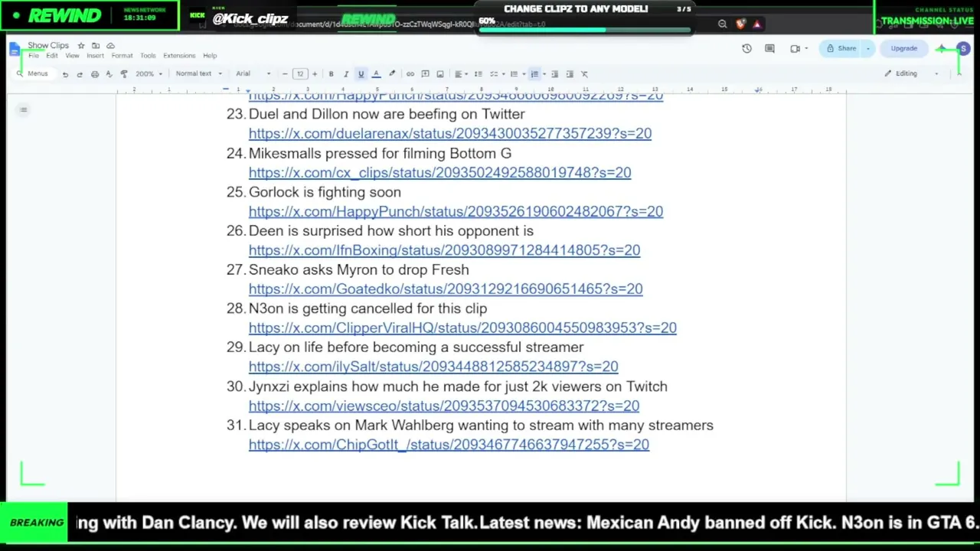This screenshot has height=551, width=980.
Task: Open the highlight color picker
Action: 392,74
